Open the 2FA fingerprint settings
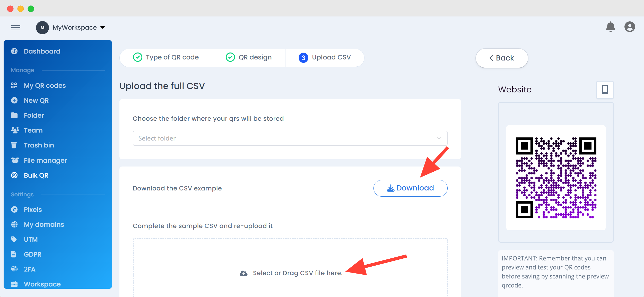644x297 pixels. point(29,269)
